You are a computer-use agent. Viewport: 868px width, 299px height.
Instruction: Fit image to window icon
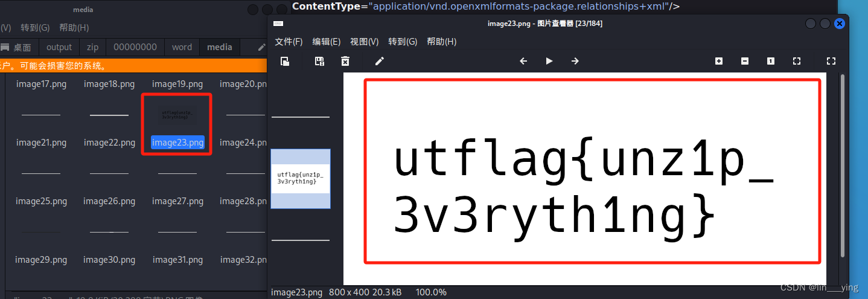click(797, 61)
